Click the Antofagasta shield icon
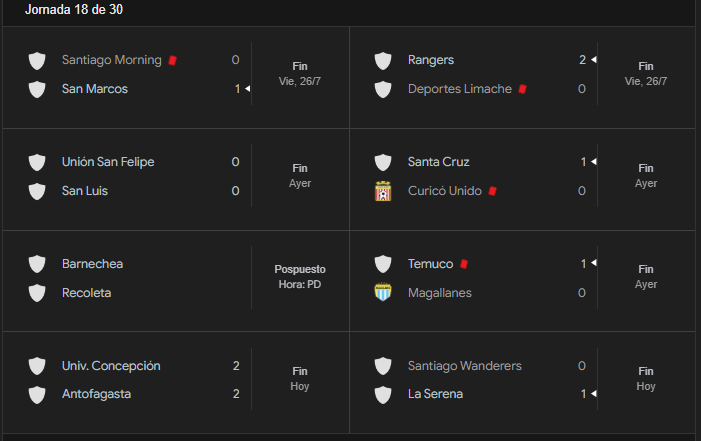 point(37,394)
